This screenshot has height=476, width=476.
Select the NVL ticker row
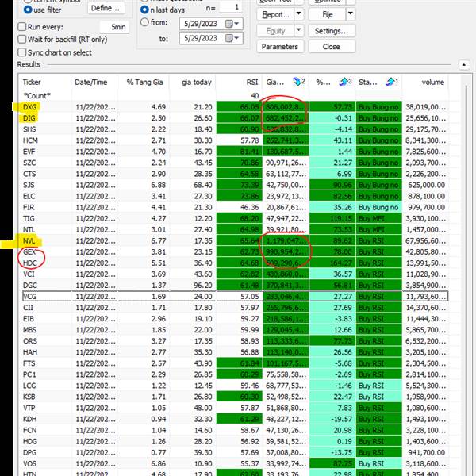234,240
